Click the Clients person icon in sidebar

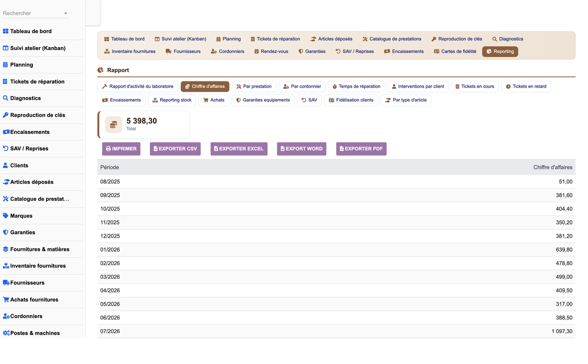[6, 165]
